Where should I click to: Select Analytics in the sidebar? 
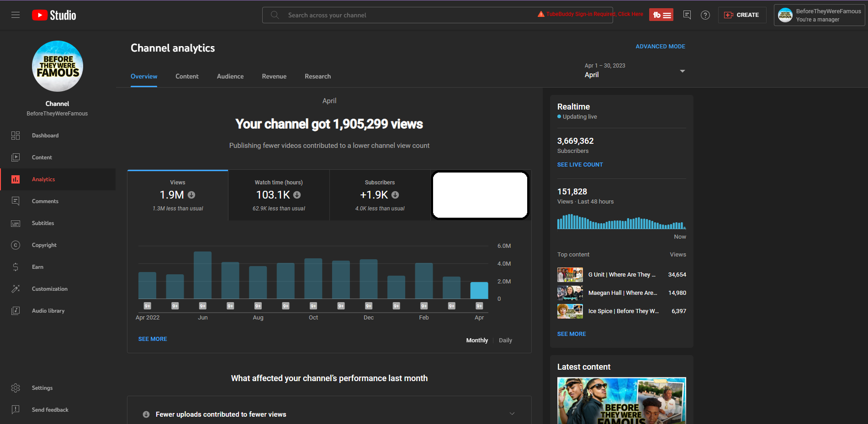point(58,179)
